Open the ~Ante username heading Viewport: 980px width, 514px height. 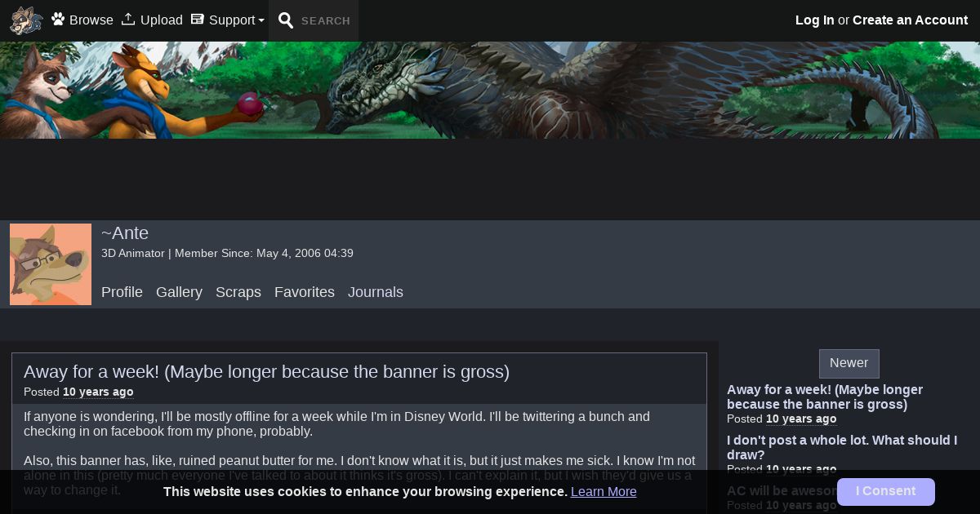click(x=125, y=233)
